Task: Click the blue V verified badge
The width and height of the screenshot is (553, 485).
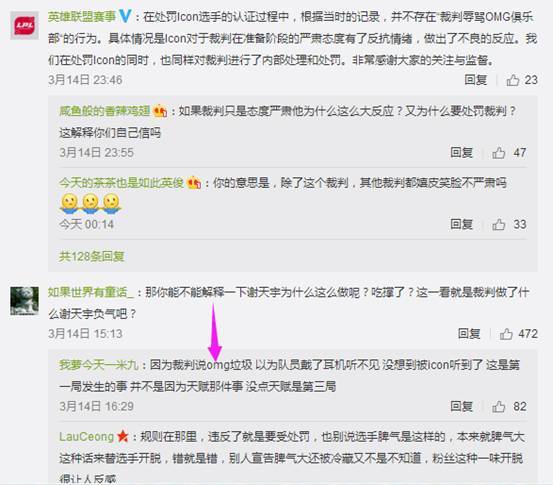Action: point(125,16)
